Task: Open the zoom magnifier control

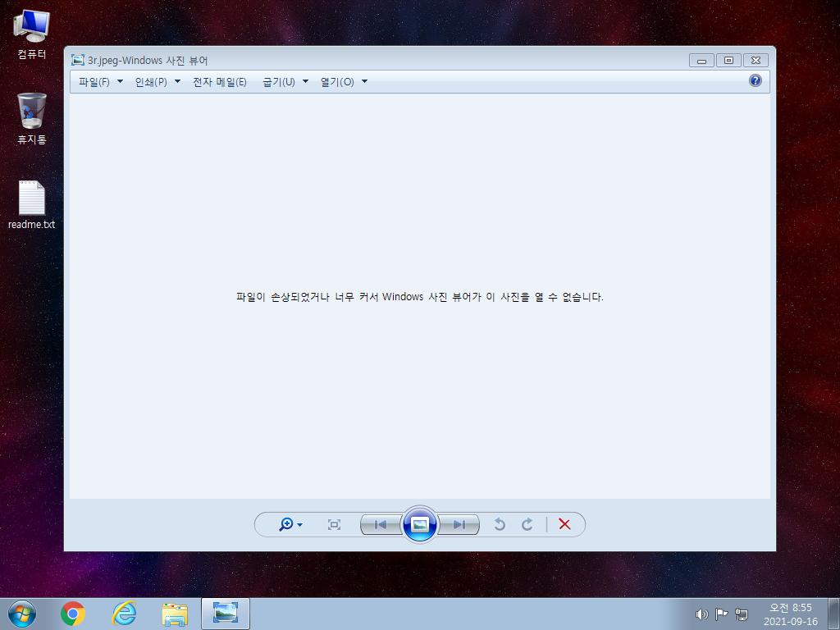Action: click(286, 524)
